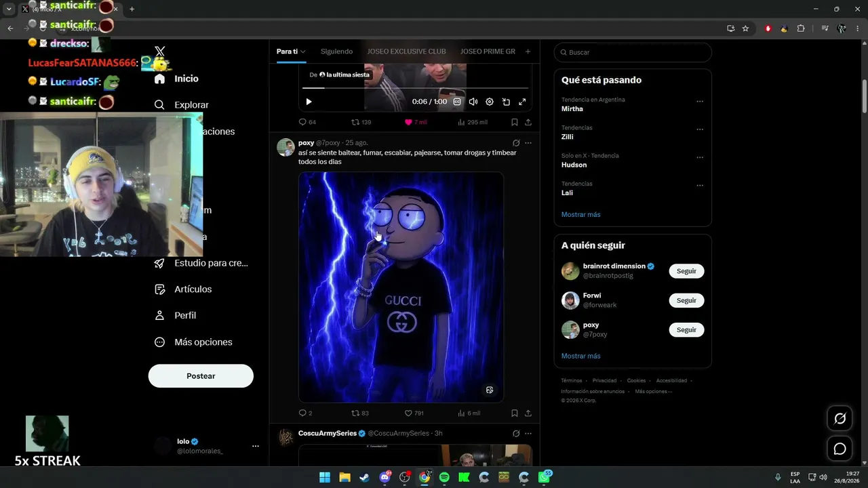Follow Forwi
Screen dimensions: 868x488
coord(686,300)
